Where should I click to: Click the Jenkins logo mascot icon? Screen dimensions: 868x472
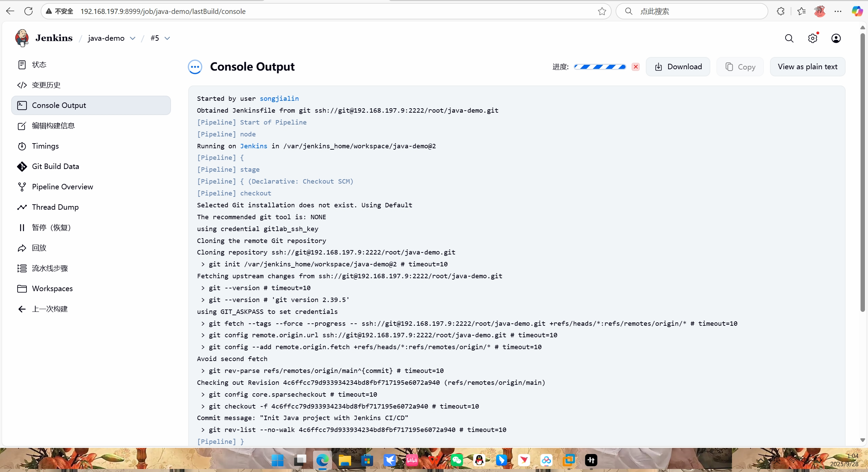click(22, 38)
